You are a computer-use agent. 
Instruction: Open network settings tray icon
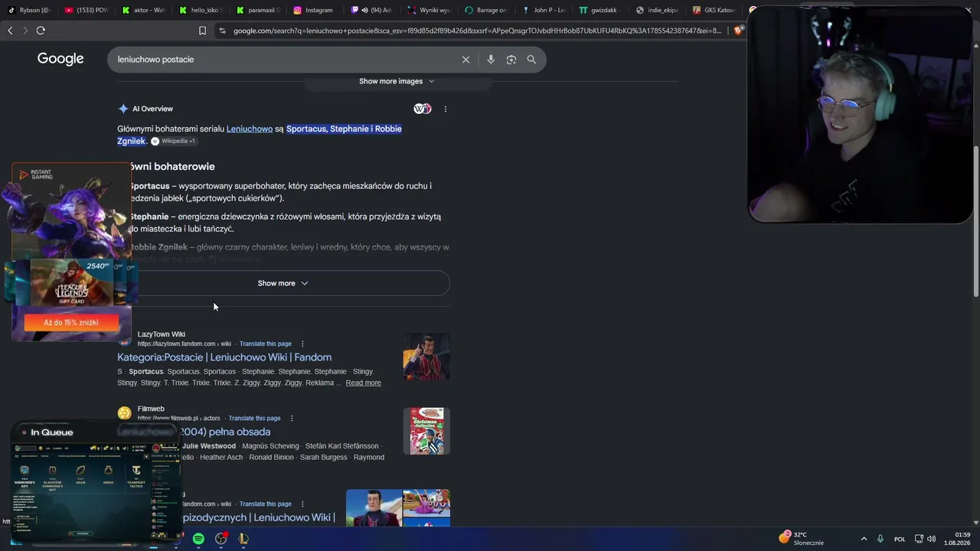click(920, 539)
